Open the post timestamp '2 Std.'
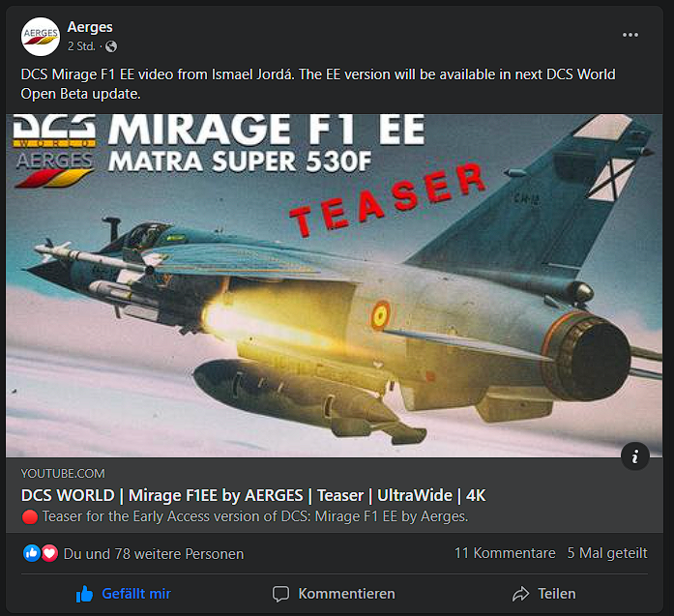Image resolution: width=674 pixels, height=616 pixels. (x=81, y=46)
